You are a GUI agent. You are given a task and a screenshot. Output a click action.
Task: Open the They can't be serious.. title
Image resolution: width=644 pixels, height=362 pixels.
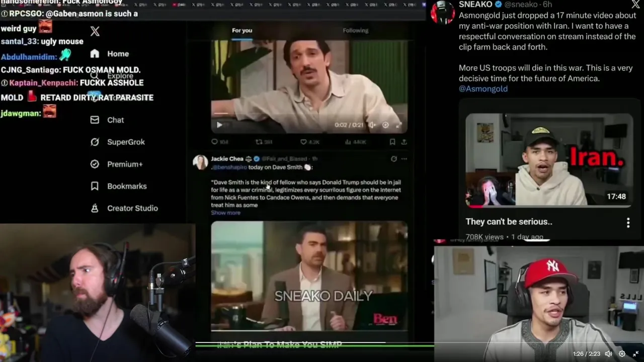pyautogui.click(x=509, y=222)
